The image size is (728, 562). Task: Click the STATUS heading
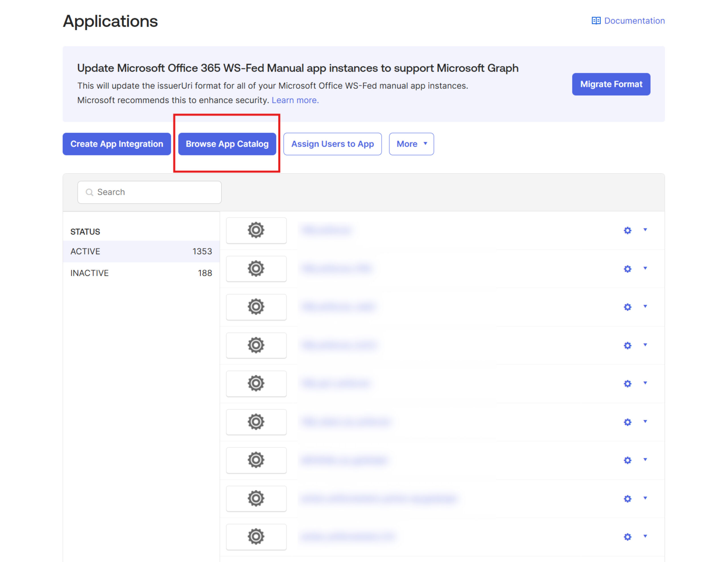click(x=85, y=232)
